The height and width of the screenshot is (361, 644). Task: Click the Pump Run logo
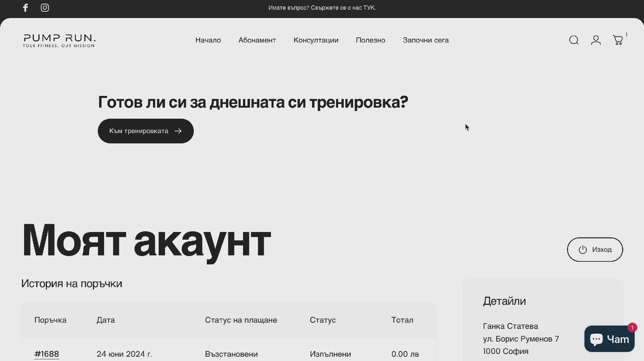tap(59, 40)
